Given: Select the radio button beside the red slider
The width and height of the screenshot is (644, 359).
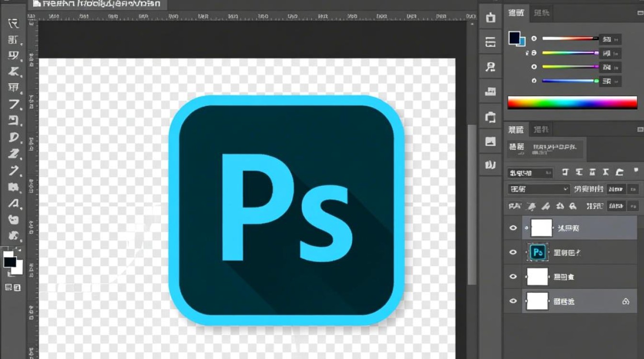Looking at the screenshot, I should click(534, 38).
